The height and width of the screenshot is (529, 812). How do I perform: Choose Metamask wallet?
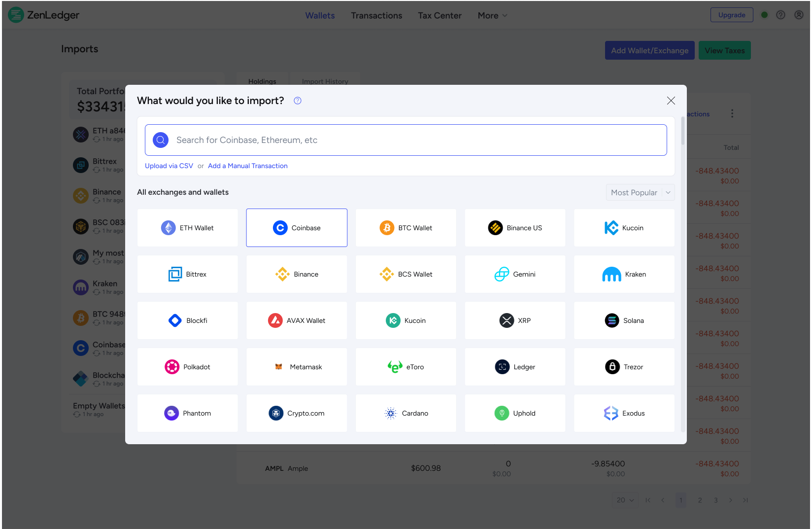tap(297, 367)
